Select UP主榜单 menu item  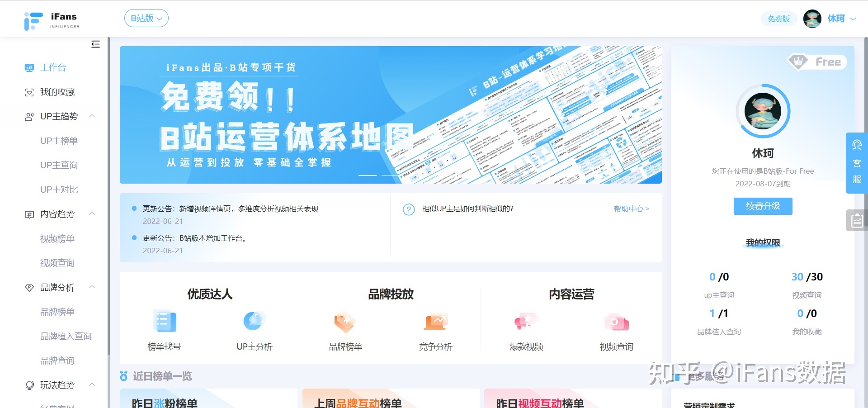click(x=59, y=141)
